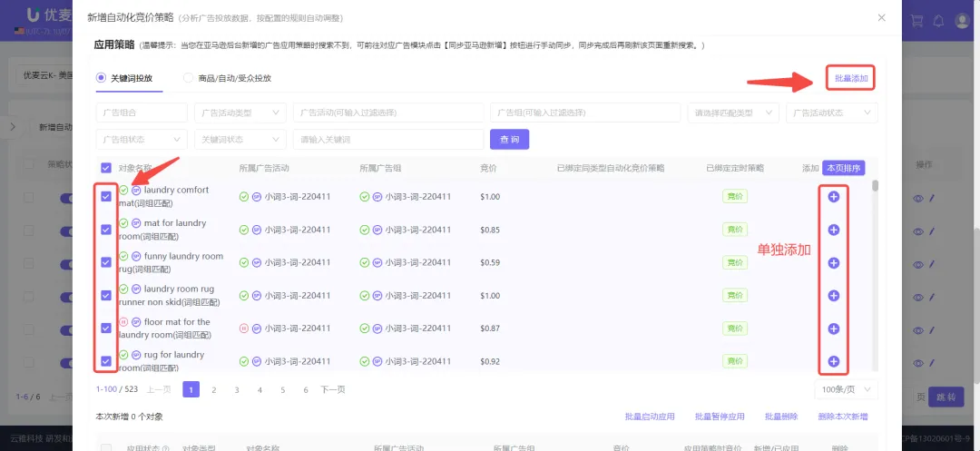Viewport: 980px width, 451px height.
Task: Click paused campaign icon in floor mat row
Action: [x=244, y=328]
